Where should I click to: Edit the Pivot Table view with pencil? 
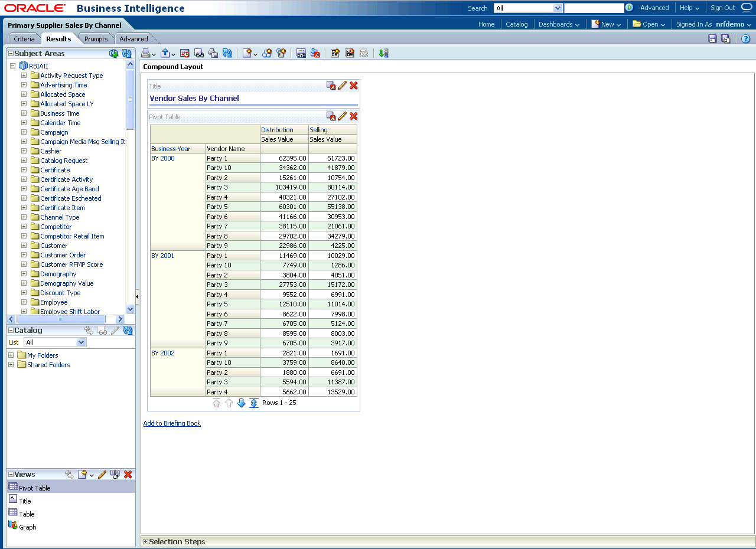[x=342, y=116]
